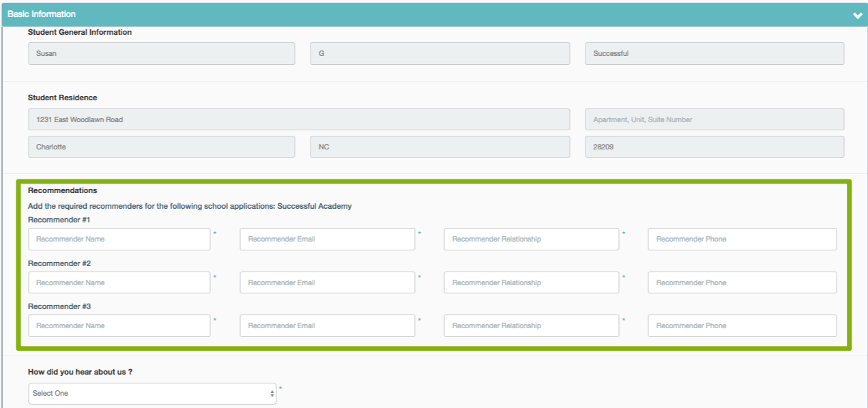
Task: Collapse the Basic Information section chevron
Action: click(857, 15)
